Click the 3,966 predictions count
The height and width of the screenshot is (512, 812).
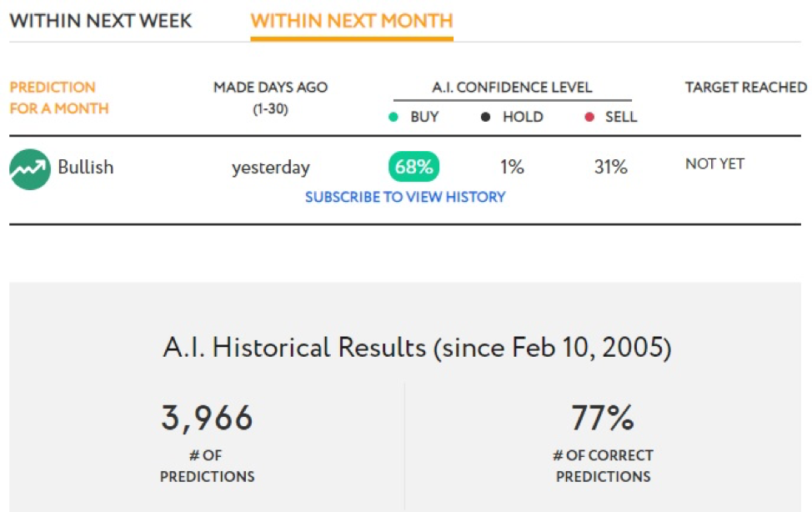(207, 419)
